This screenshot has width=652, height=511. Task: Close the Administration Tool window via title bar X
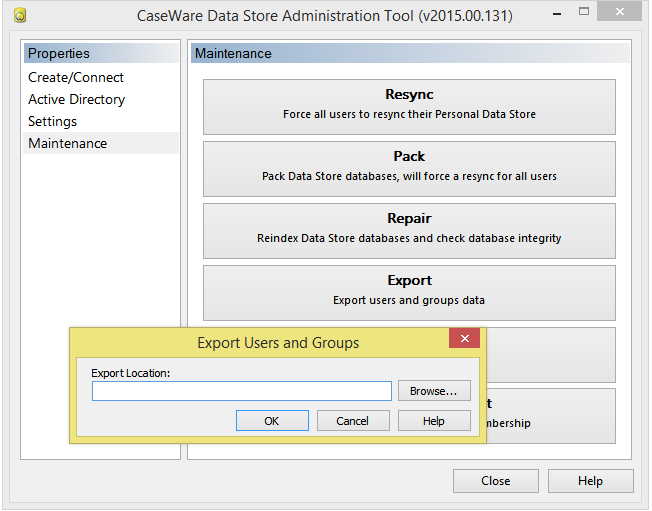(x=620, y=12)
